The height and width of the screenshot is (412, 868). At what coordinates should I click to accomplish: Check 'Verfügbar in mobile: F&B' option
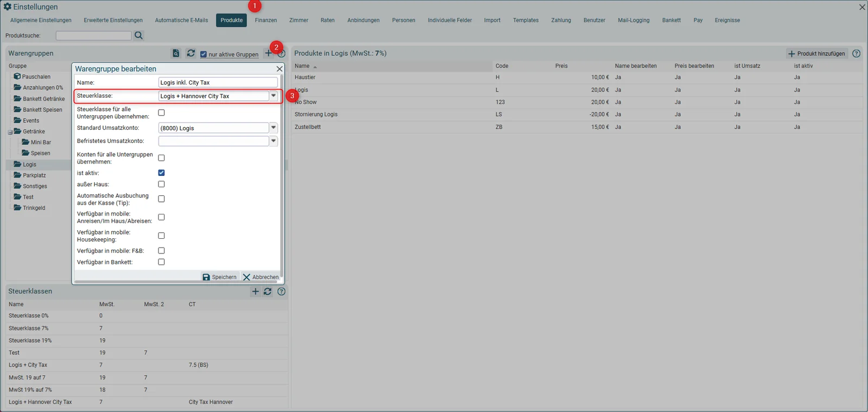[161, 251]
